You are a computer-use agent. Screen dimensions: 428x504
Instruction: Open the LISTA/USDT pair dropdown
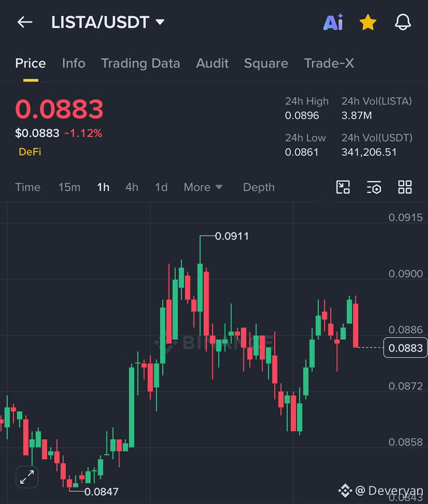(108, 22)
